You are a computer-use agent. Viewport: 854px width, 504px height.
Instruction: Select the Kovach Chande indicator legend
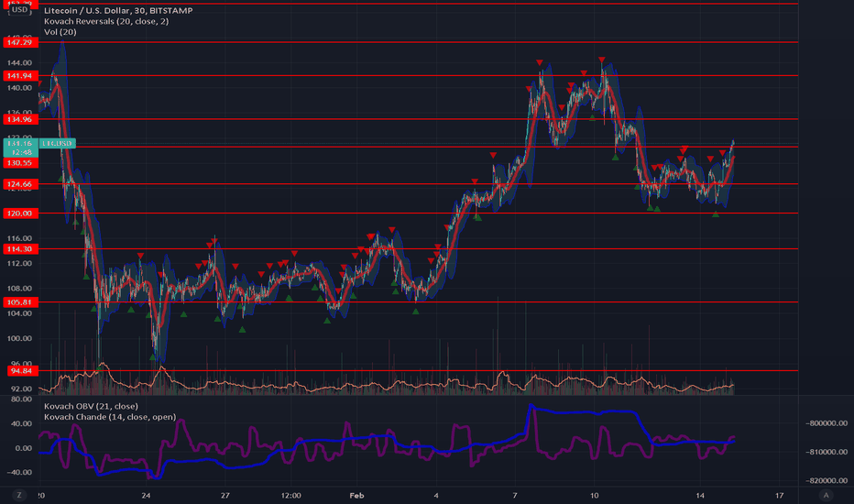click(x=110, y=417)
